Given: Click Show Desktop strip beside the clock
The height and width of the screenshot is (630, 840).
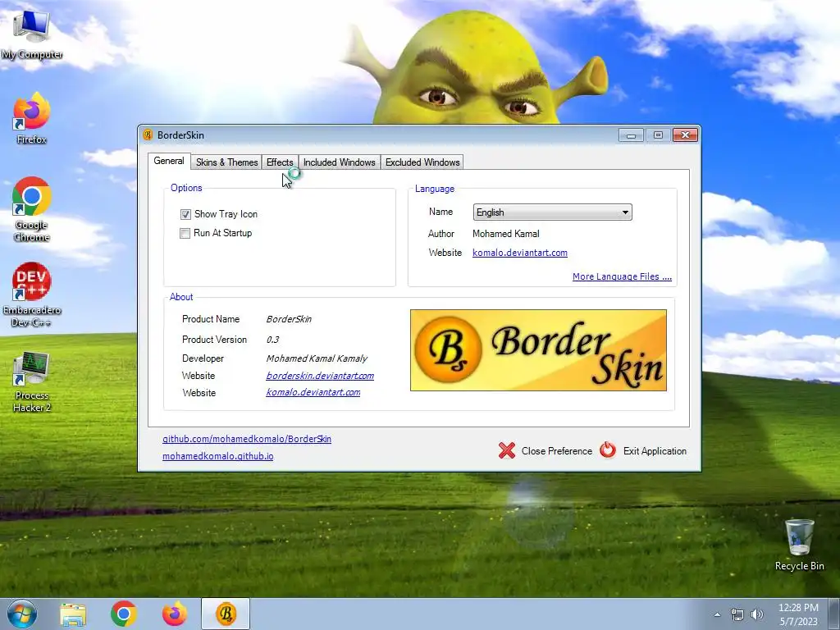Looking at the screenshot, I should (834, 614).
